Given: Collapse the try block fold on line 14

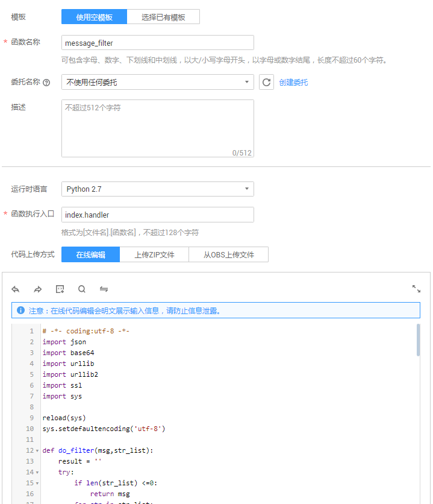Looking at the screenshot, I should coord(37,473).
